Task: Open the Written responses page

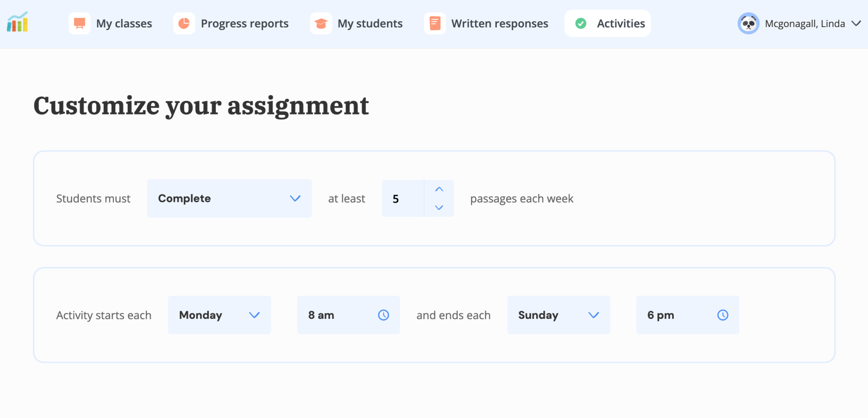Action: 499,24
